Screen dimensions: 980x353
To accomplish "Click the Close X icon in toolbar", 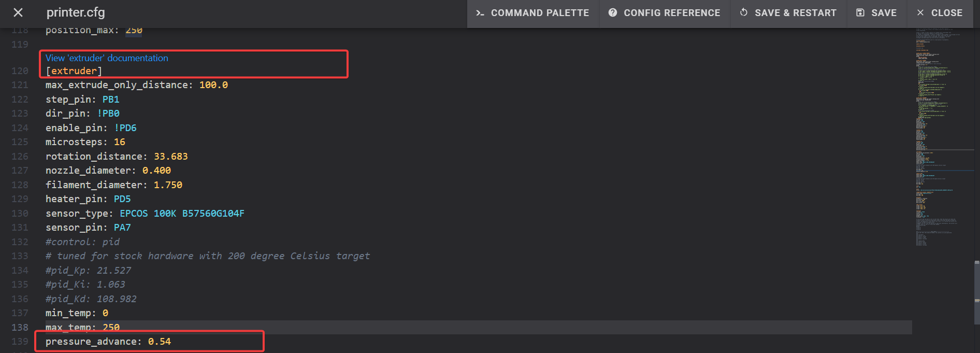I will coord(920,12).
